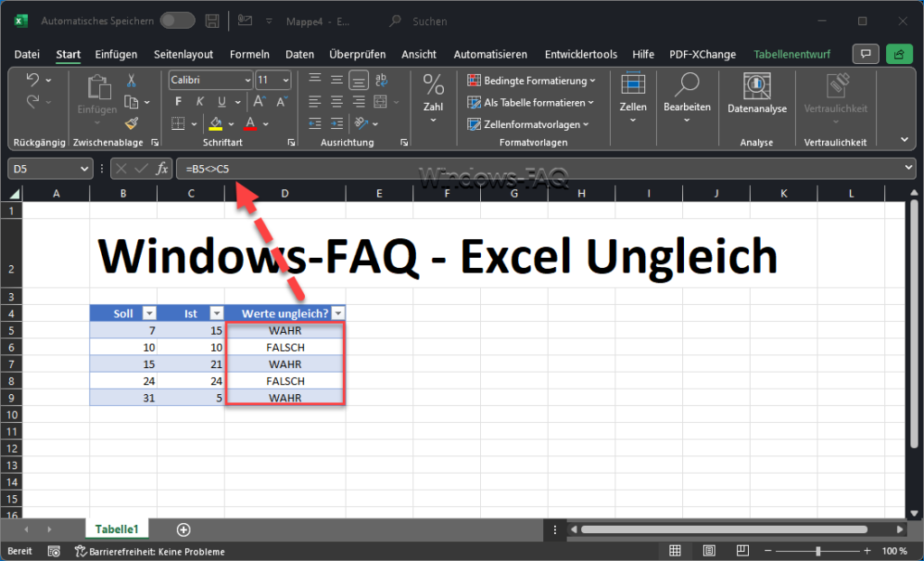Click the Einfügen paste clipboard icon
Screen dimensions: 924x561
[x=98, y=87]
